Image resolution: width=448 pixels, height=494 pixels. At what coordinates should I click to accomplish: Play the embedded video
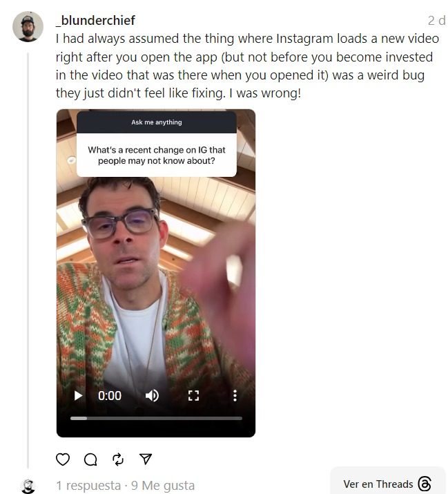point(78,395)
